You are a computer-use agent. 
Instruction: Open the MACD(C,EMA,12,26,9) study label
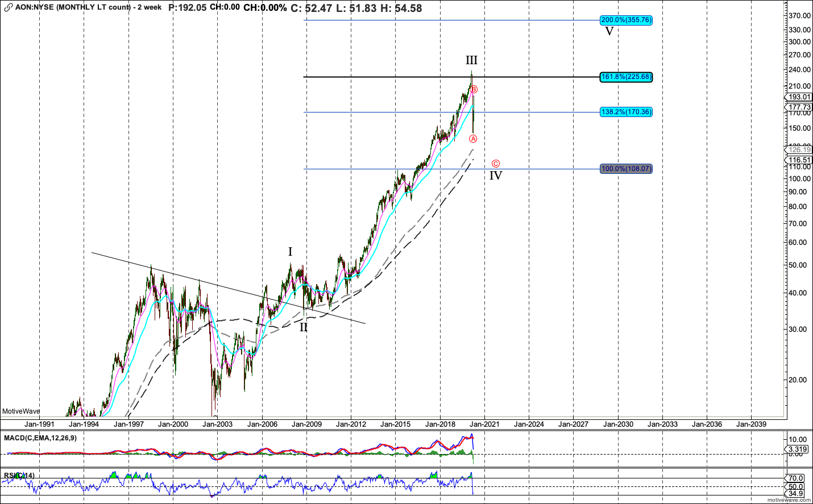point(40,438)
